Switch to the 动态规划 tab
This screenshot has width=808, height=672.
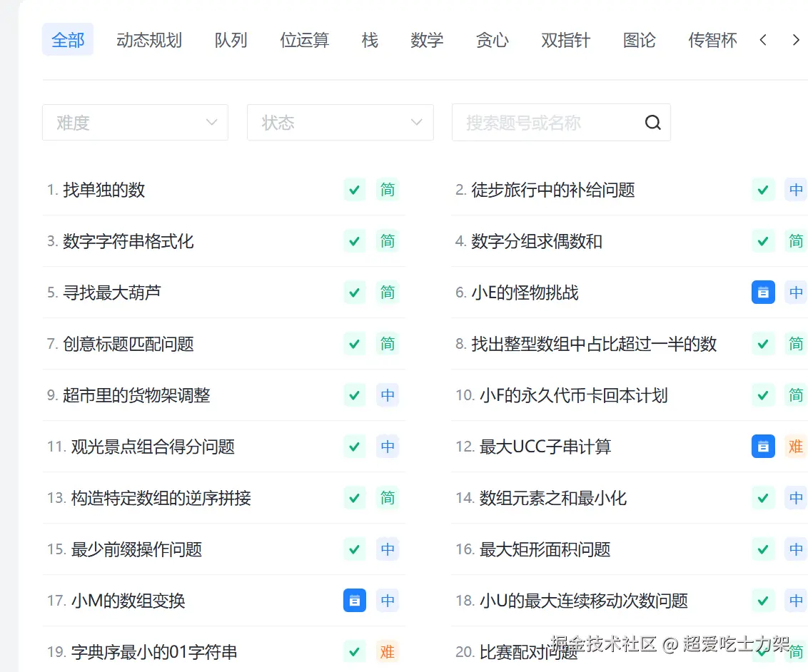pyautogui.click(x=149, y=40)
